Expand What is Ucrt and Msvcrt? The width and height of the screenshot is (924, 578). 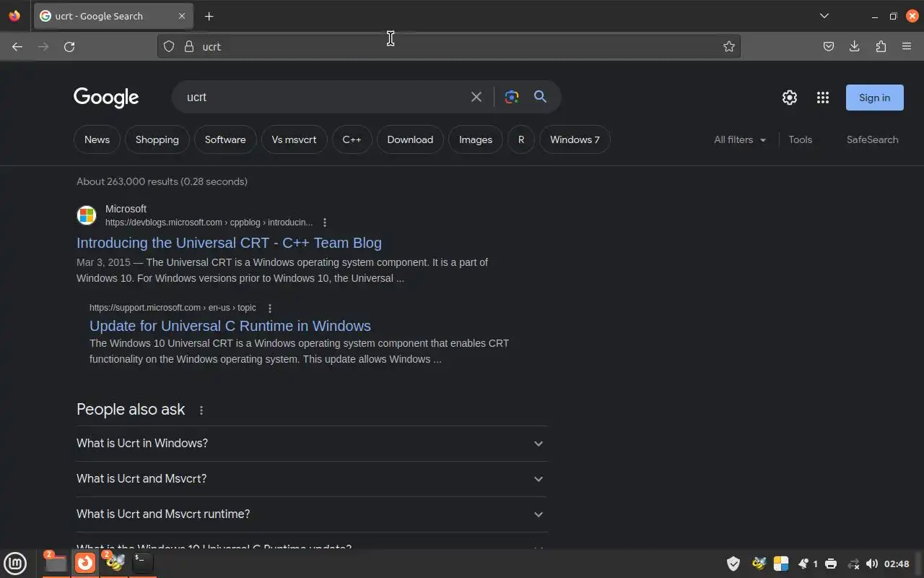tap(312, 479)
